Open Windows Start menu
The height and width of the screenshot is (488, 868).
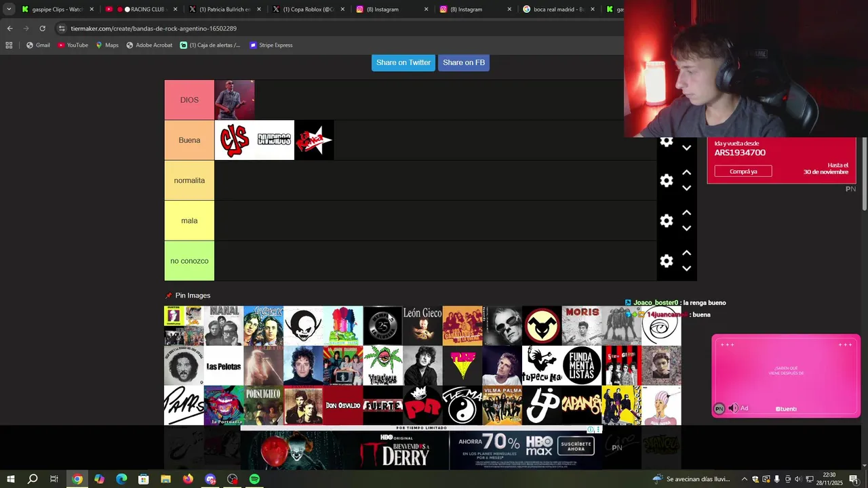pos(10,479)
